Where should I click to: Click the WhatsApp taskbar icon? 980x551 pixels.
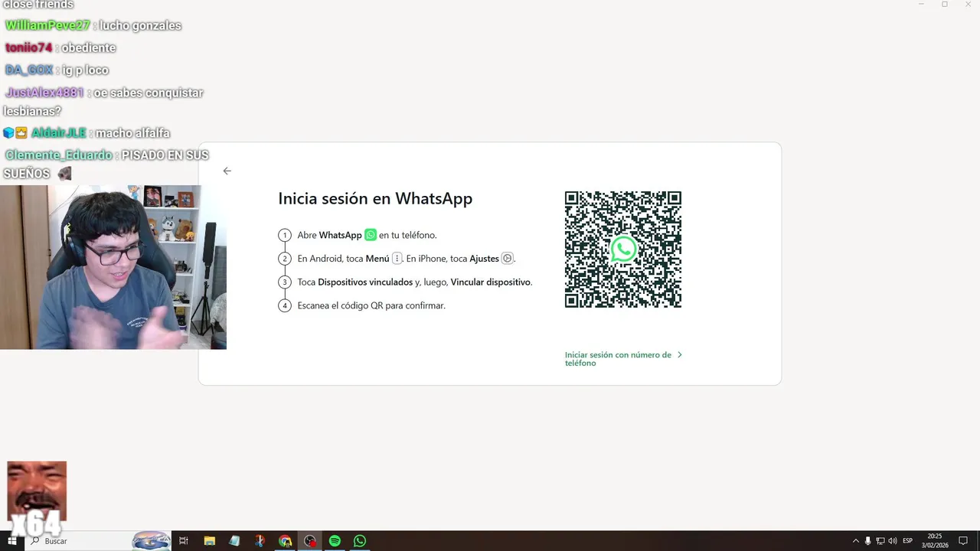pyautogui.click(x=360, y=541)
